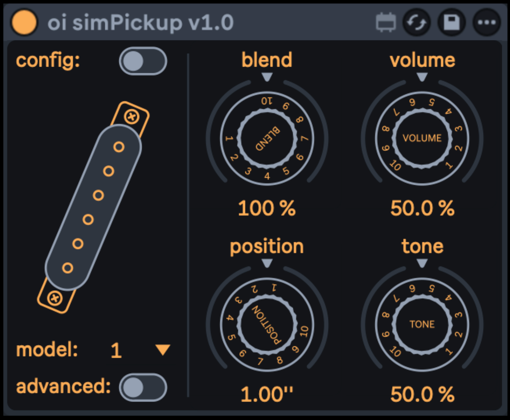The image size is (510, 420).
Task: Click the preset hot-swap icon in title bar
Action: pos(385,23)
